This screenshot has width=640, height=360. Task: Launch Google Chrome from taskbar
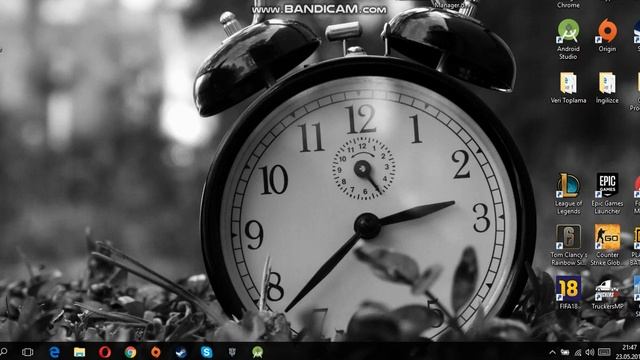[130, 352]
